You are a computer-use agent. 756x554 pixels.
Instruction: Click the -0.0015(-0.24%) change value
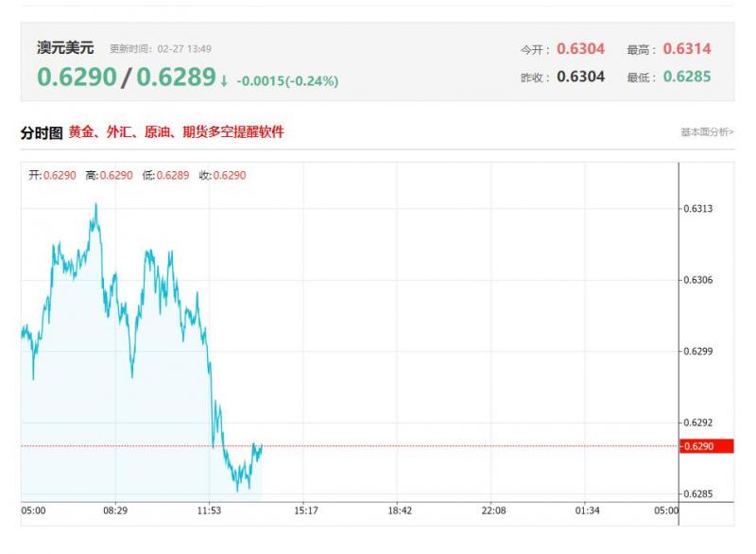coord(287,81)
